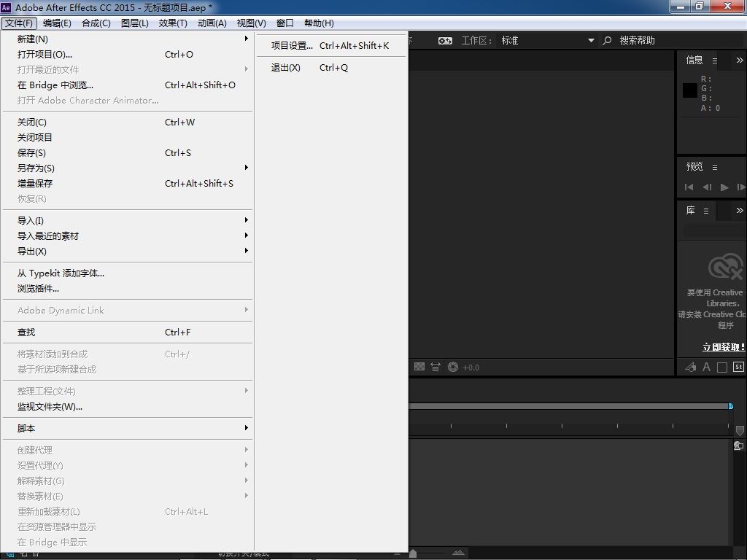Choose 关闭(C) from the File menu
Image resolution: width=747 pixels, height=560 pixels.
128,122
